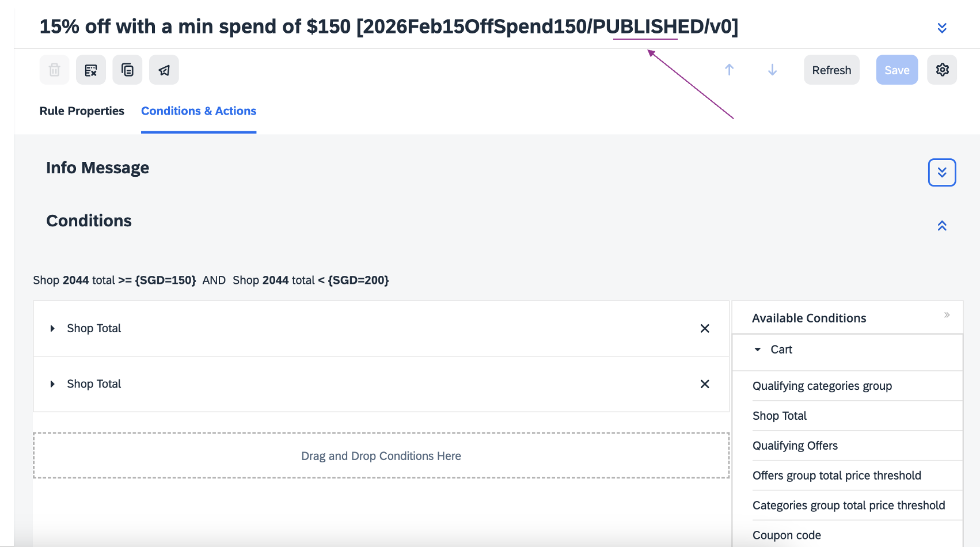
Task: Open the settings gear icon
Action: click(x=942, y=70)
